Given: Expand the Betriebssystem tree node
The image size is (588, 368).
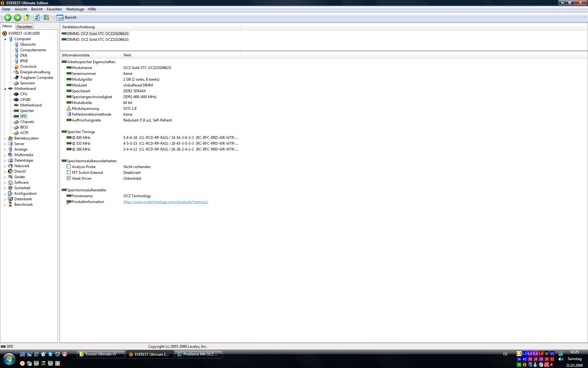Looking at the screenshot, I should 5,139.
